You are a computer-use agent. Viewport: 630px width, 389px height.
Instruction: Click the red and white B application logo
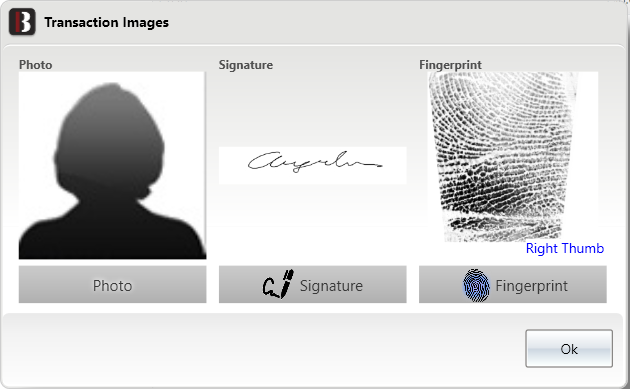[22, 22]
